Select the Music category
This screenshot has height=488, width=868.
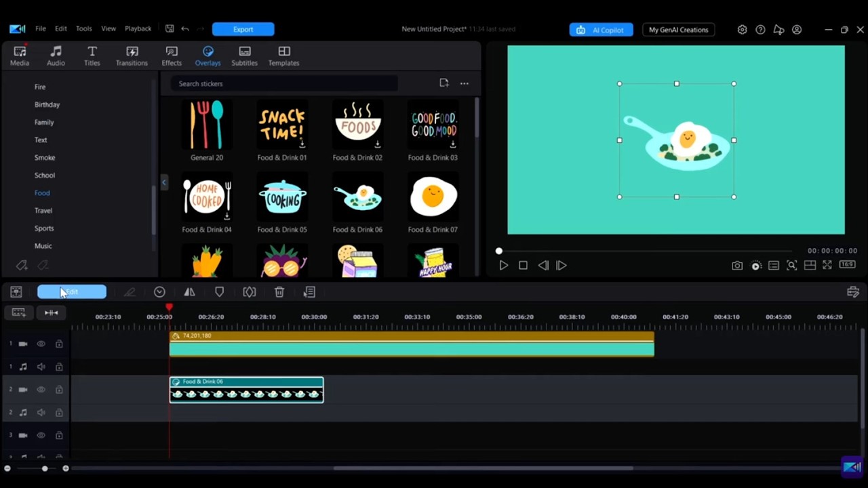pos(43,246)
